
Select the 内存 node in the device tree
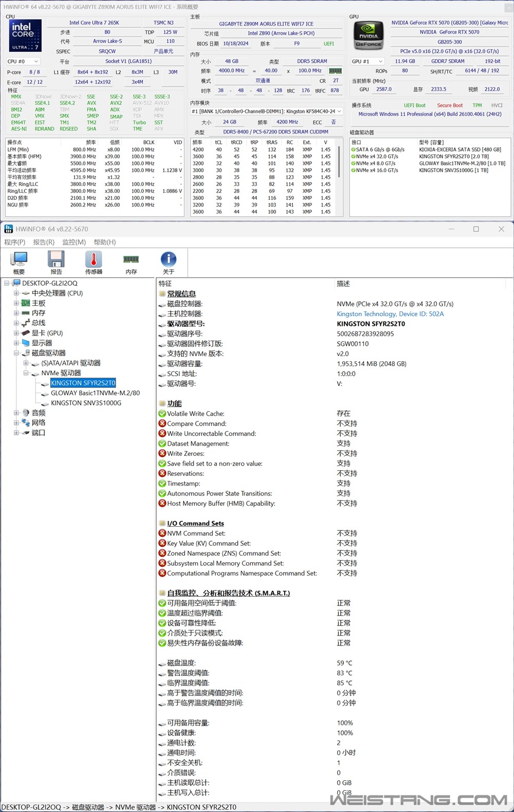click(x=39, y=313)
